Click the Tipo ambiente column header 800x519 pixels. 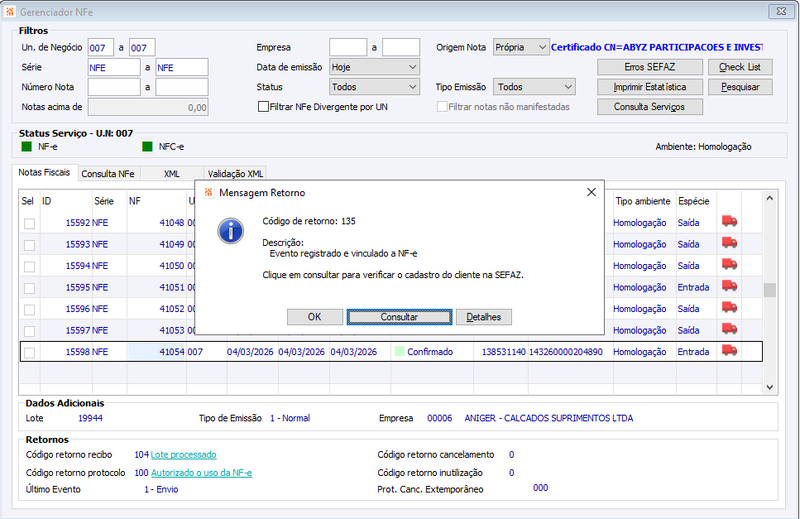coord(644,201)
